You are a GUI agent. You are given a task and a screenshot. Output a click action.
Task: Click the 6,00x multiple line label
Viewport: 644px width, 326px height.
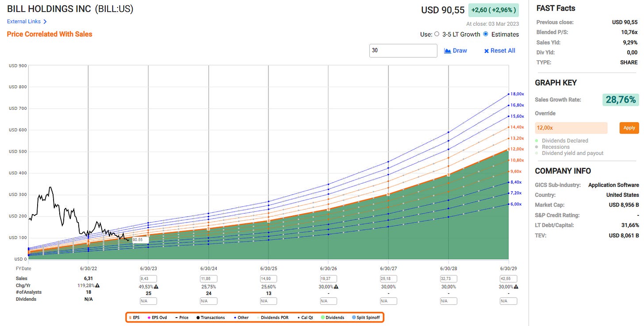point(517,204)
